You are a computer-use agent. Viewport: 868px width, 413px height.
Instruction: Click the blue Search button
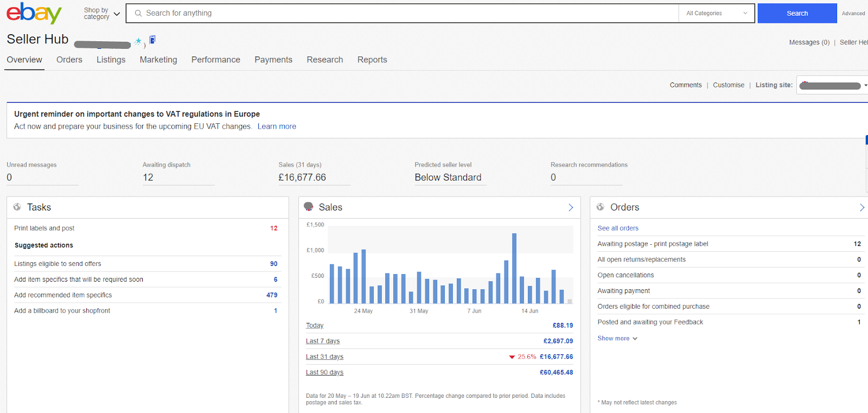[797, 13]
